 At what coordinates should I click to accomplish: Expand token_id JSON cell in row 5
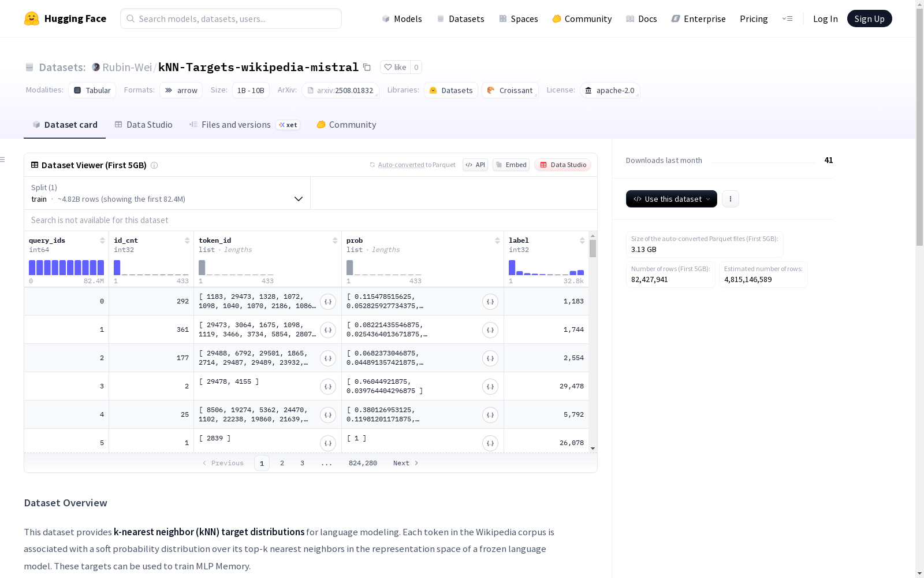(328, 443)
